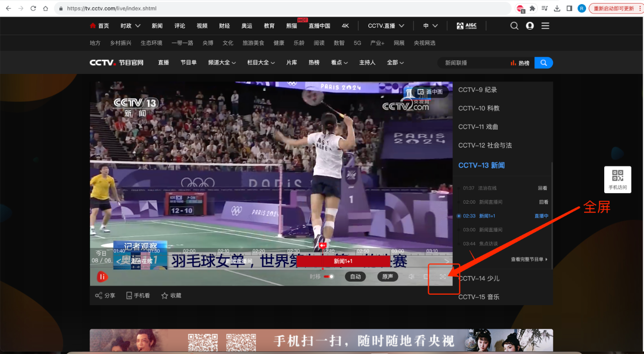This screenshot has width=644, height=354.
Task: Reload the browser page
Action: click(x=33, y=9)
